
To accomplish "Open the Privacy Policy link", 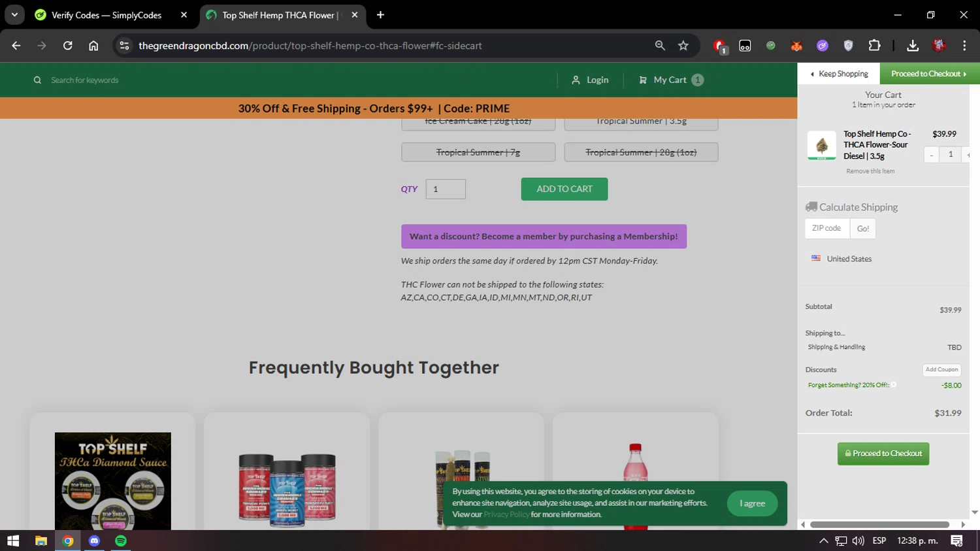I will pos(506,514).
